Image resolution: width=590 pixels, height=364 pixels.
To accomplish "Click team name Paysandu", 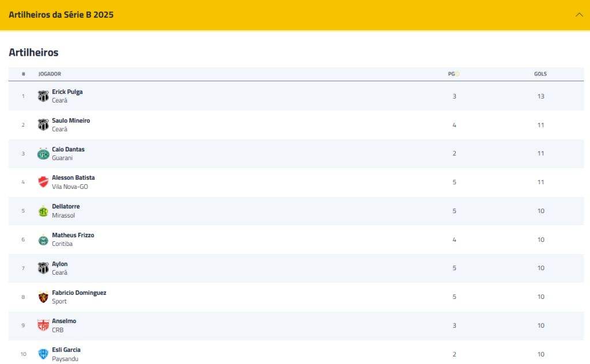I will pos(65,359).
